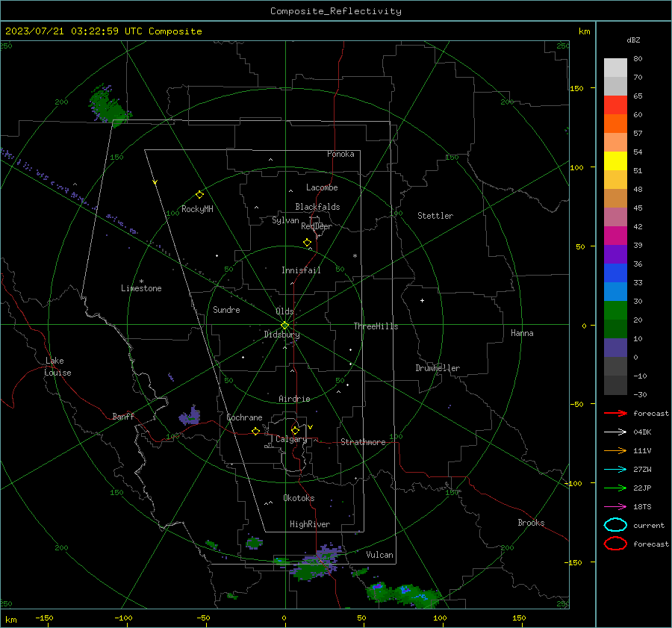
Task: Click the ThreeHills label
Action: coord(376,326)
